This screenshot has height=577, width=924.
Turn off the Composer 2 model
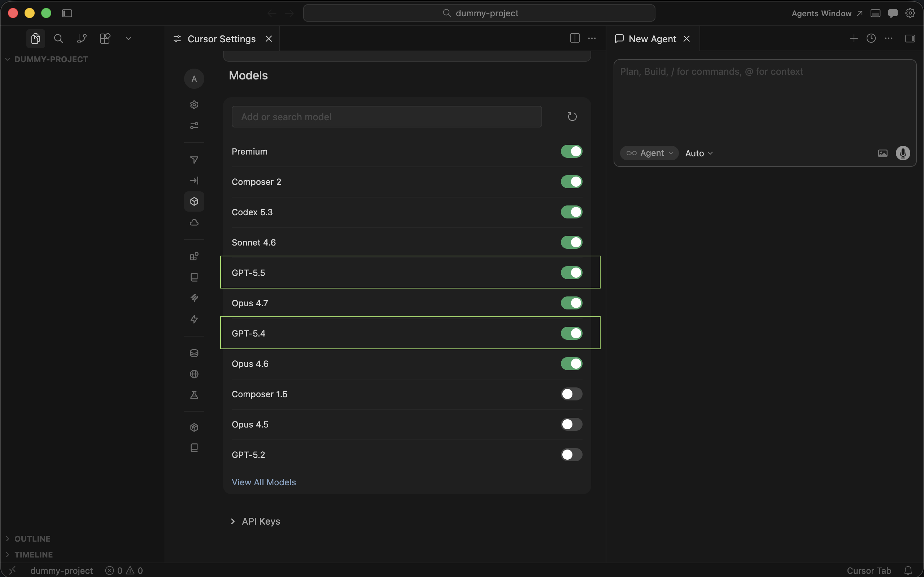coord(571,182)
